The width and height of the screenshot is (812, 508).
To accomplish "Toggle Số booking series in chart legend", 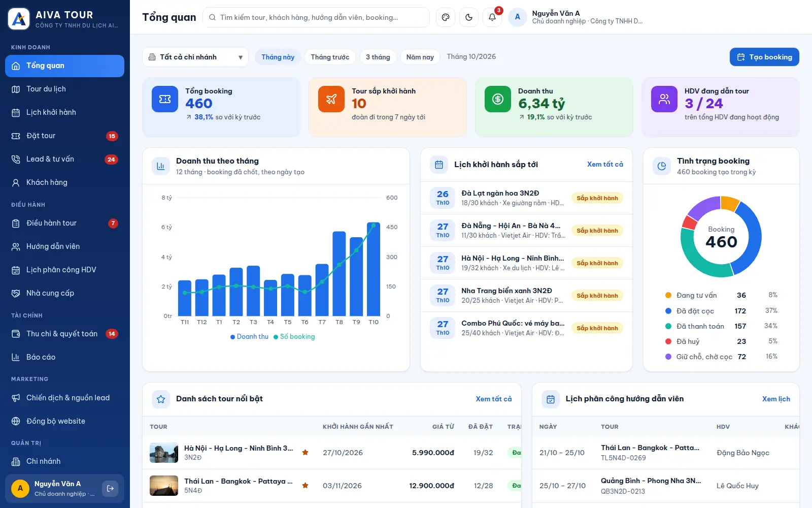I will [294, 336].
